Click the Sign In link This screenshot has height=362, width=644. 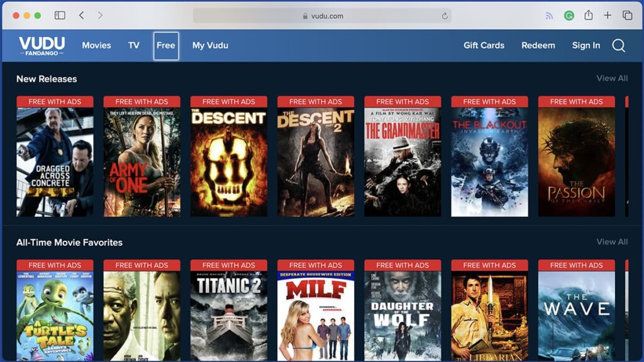586,45
